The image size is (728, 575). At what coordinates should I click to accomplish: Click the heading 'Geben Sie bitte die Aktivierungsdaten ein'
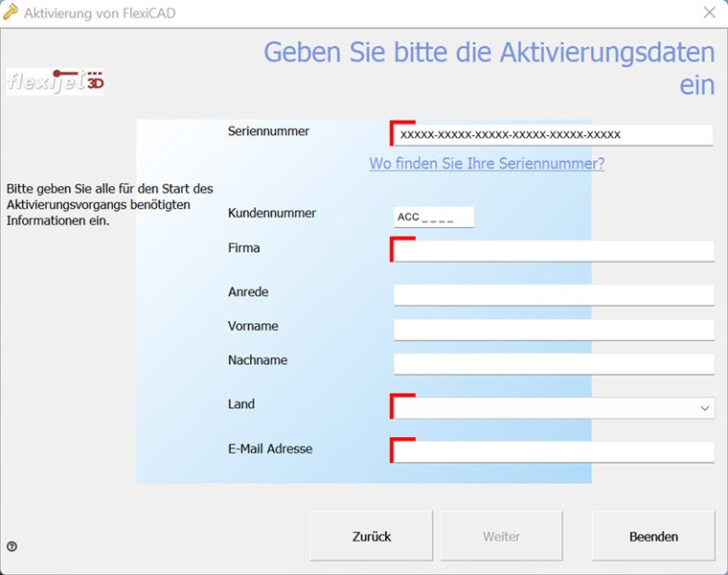[x=489, y=68]
